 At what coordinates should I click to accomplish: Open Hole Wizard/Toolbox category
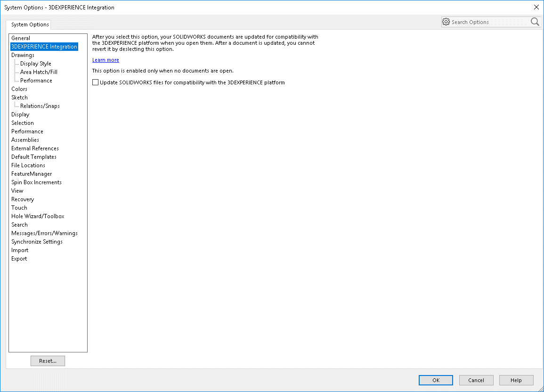[x=38, y=216]
